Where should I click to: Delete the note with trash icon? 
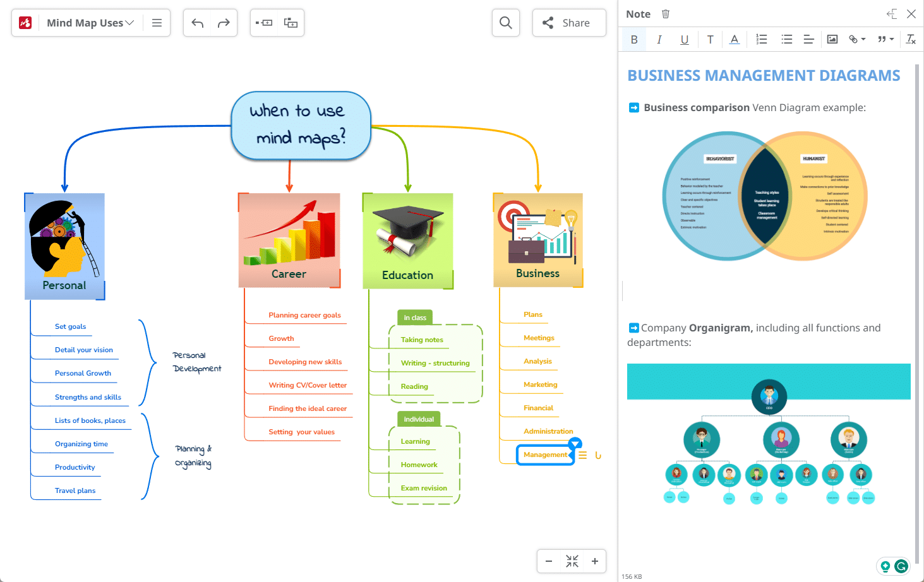666,14
